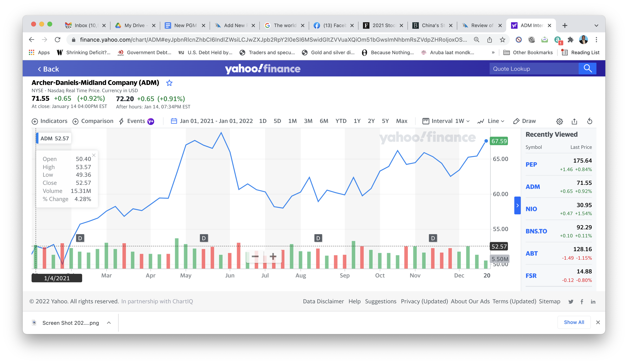
Task: Open Yahoo Twitter icon in footer
Action: click(x=571, y=302)
